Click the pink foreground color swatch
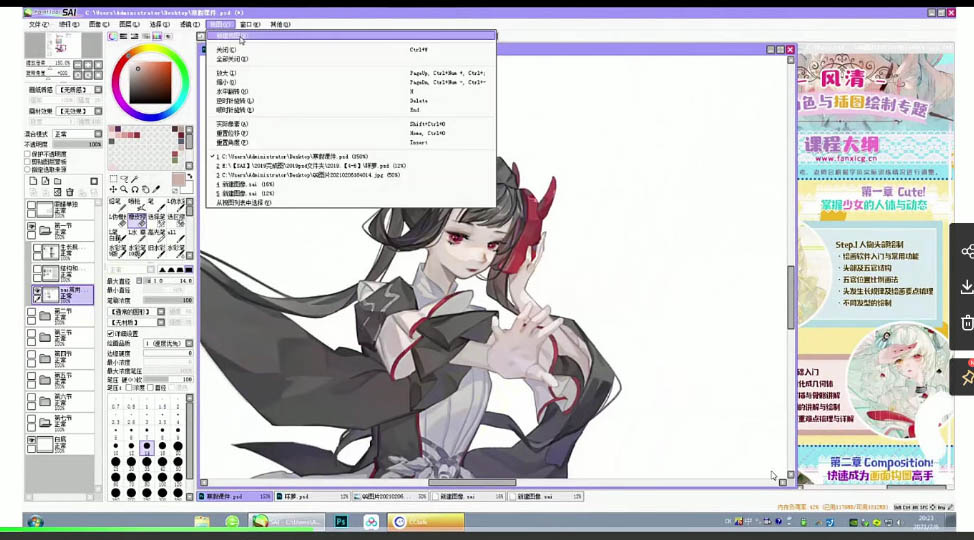 (x=178, y=180)
